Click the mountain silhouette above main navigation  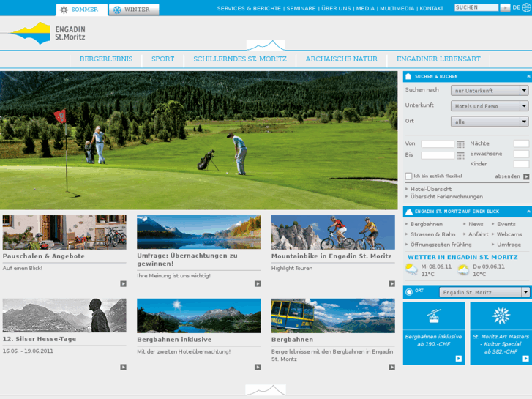click(x=266, y=45)
